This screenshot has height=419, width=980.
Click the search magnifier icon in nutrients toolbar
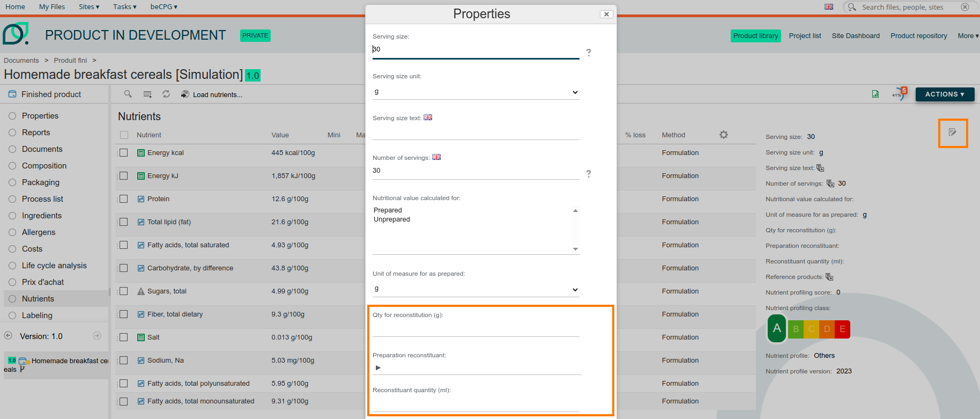tap(128, 94)
